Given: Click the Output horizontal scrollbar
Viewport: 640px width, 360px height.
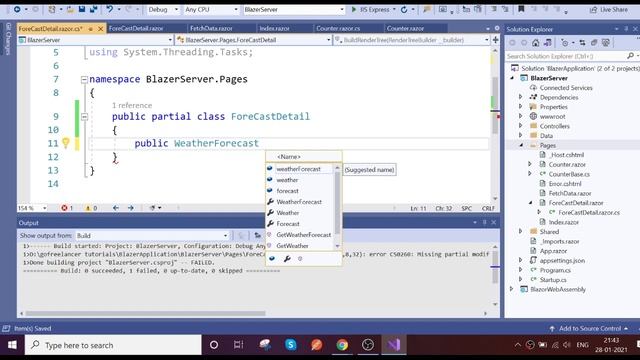Looking at the screenshot, I should tap(146, 313).
